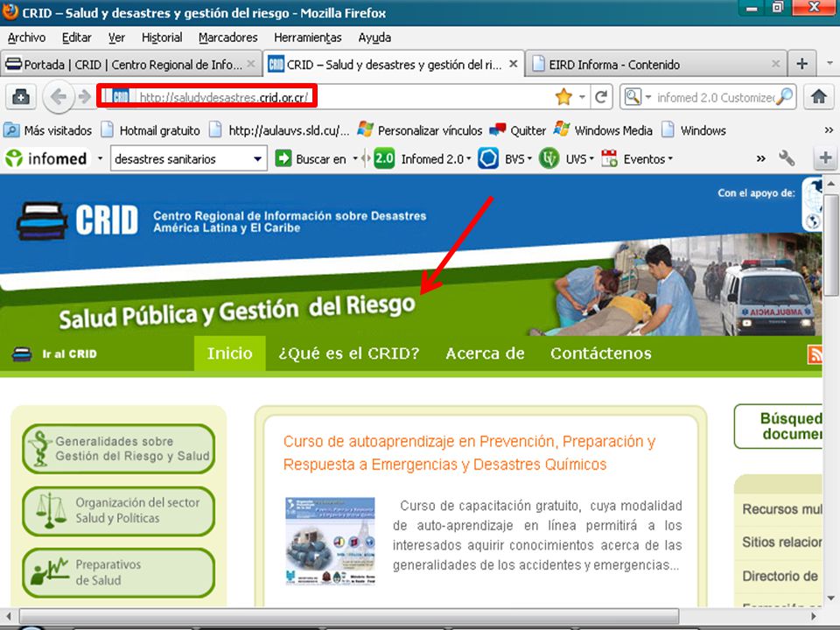
Task: Open the Archivo menu
Action: (x=26, y=38)
